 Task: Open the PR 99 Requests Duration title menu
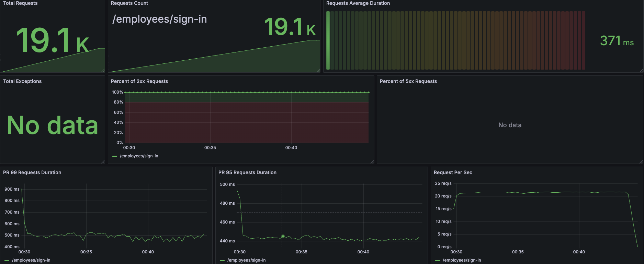pos(32,172)
